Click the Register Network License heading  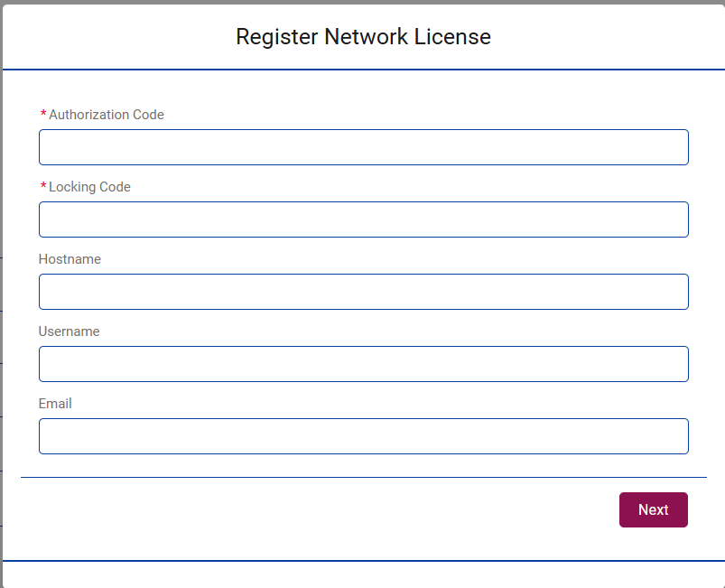coord(363,36)
